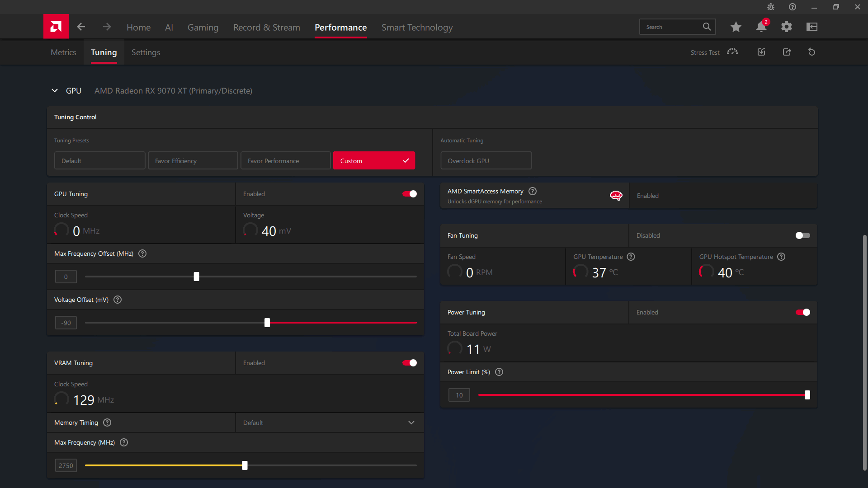The height and width of the screenshot is (488, 868).
Task: Collapse the GPU section chevron
Action: pyautogui.click(x=55, y=91)
